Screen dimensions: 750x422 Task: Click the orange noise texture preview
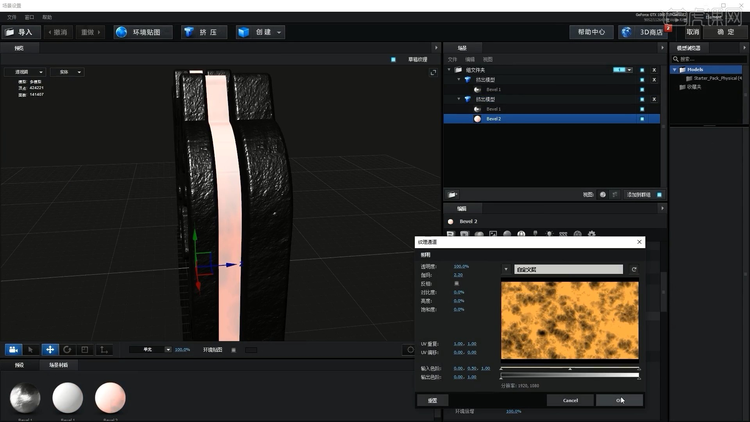point(570,320)
